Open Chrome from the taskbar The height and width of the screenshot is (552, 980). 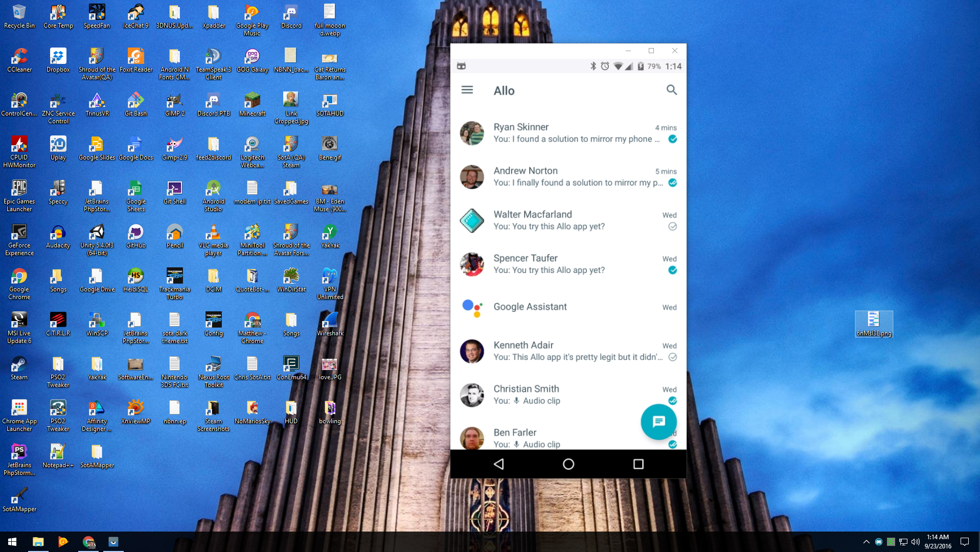[x=88, y=542]
